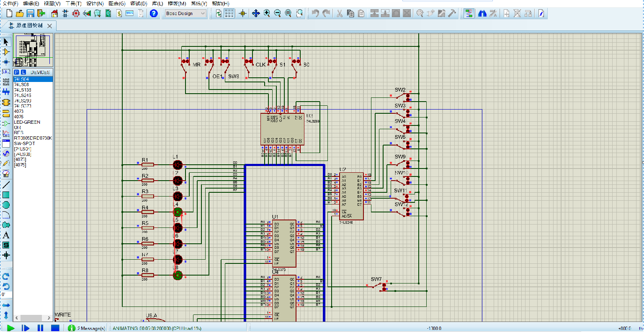
Task: Click the binoculars search icon
Action: [x=482, y=13]
